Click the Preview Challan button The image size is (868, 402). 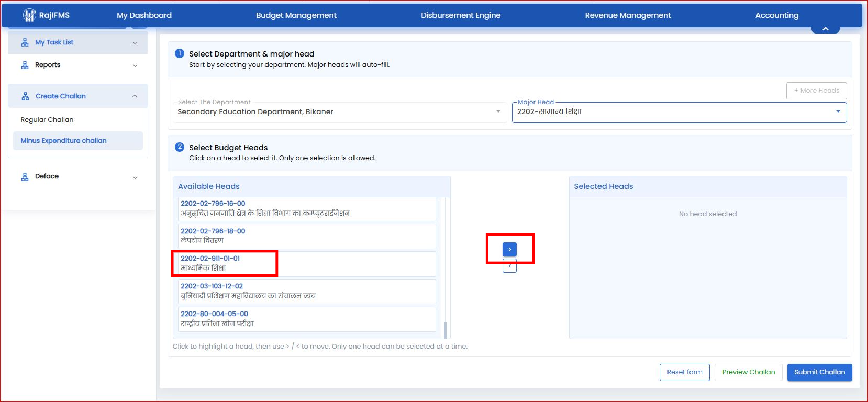point(749,372)
